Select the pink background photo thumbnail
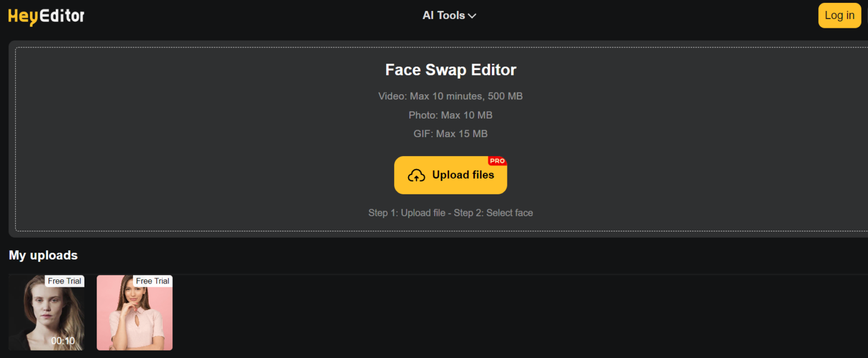The width and height of the screenshot is (868, 358). pos(134,318)
